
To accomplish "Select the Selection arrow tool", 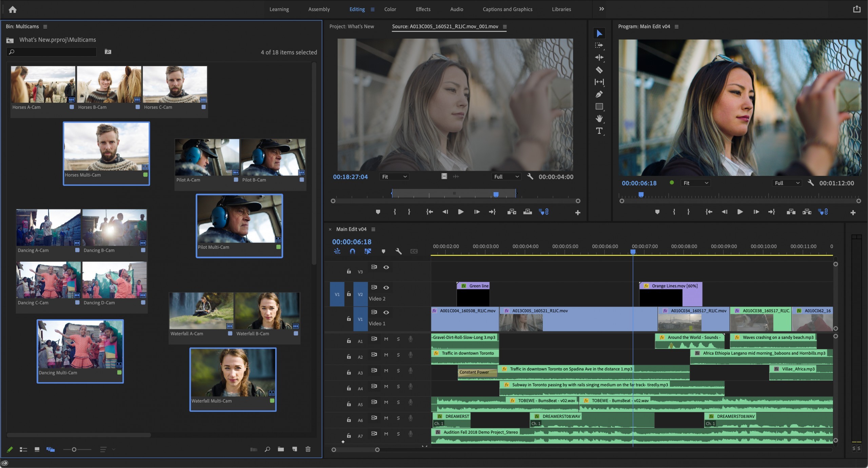I will click(x=599, y=33).
